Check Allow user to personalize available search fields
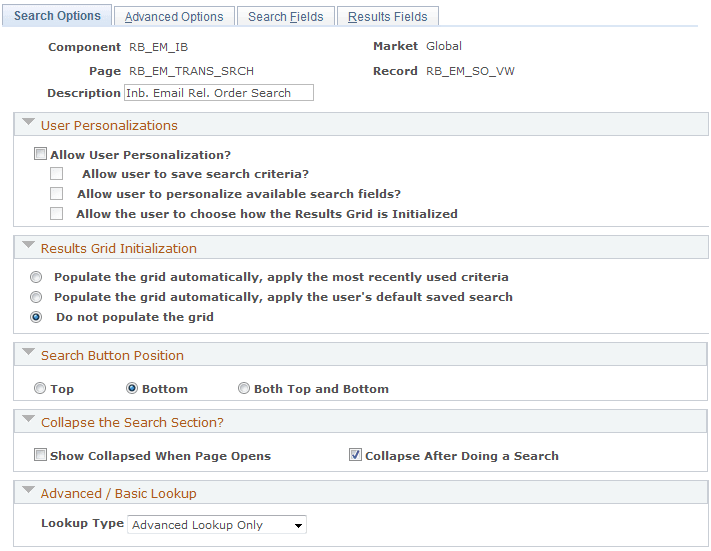711x551 pixels. [x=57, y=194]
